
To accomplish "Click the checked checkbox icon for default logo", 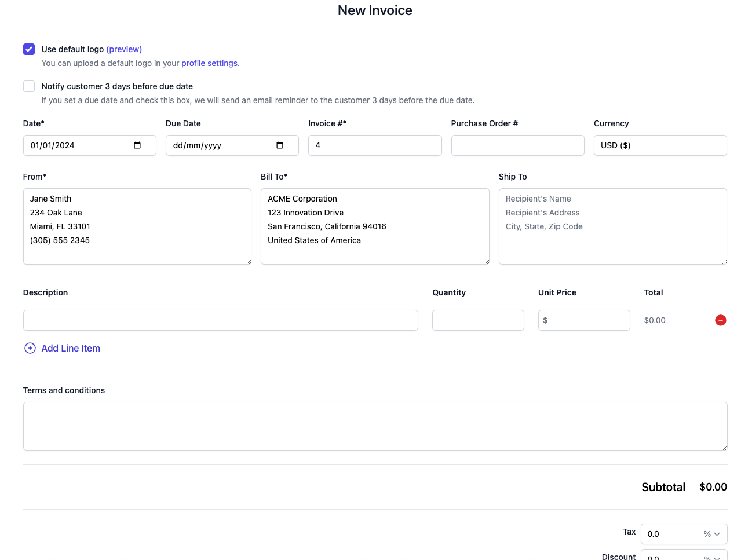I will 29,49.
